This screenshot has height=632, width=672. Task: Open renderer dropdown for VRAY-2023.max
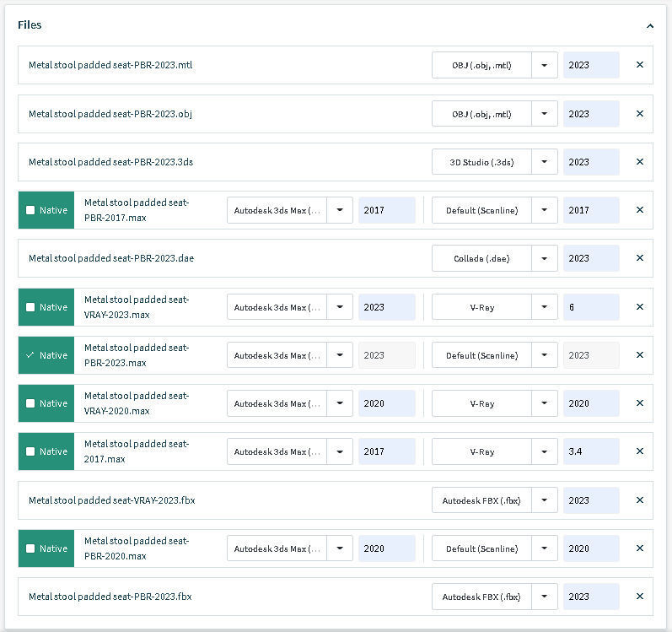(545, 307)
